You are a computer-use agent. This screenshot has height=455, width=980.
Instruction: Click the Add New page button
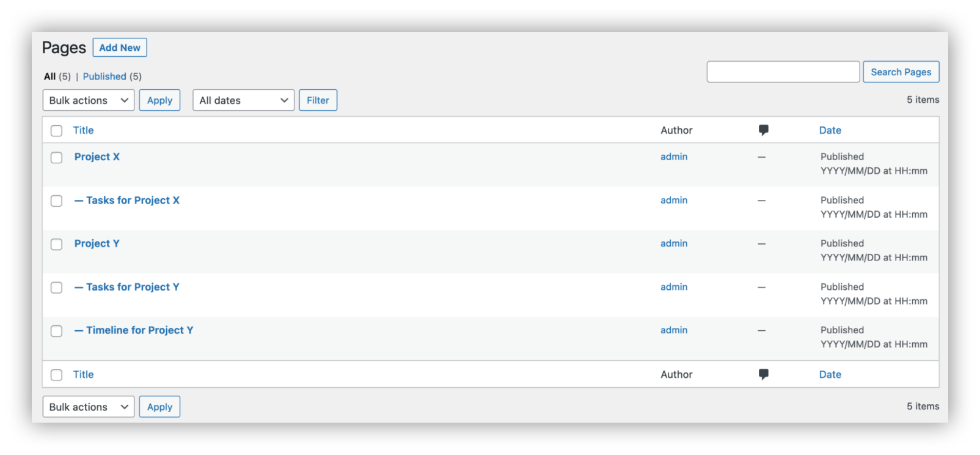(120, 48)
